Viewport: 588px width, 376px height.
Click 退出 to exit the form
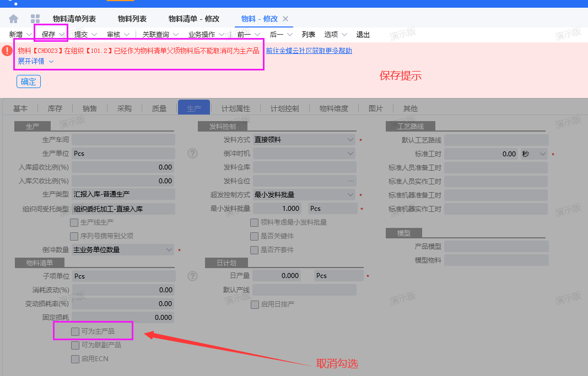[363, 35]
